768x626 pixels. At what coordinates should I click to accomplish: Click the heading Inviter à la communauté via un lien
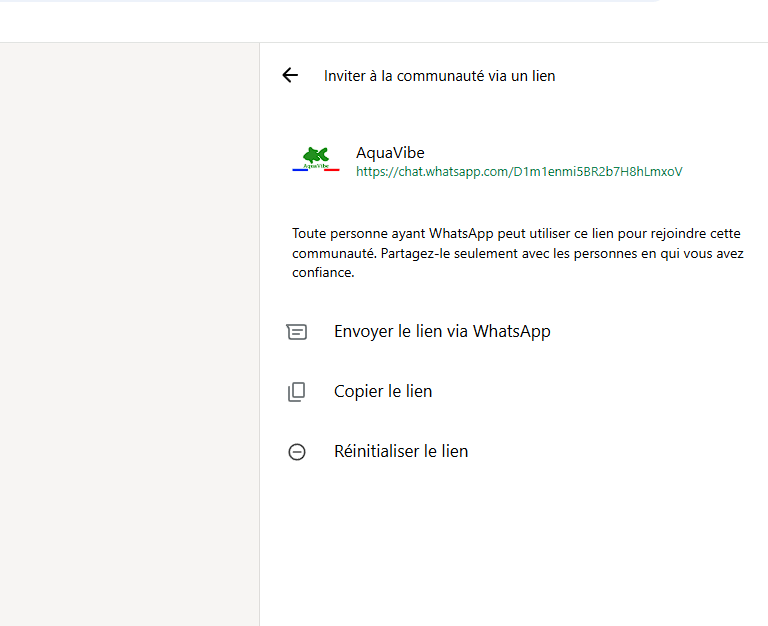point(439,76)
